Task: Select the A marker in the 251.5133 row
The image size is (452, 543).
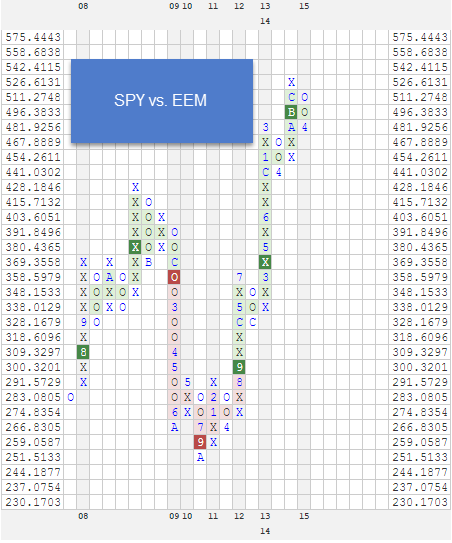Action: tap(201, 457)
